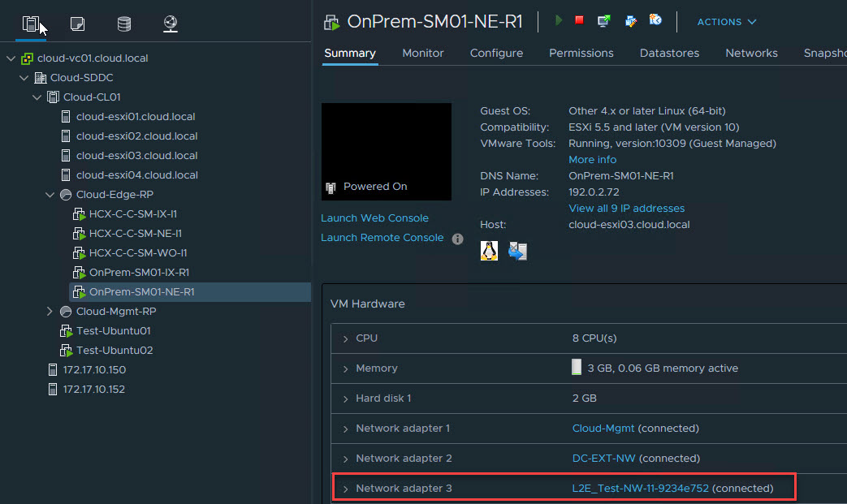Screen dimensions: 847x504
Task: Click the host icon for cloud-esxi01.cloud.local
Action: tap(66, 117)
